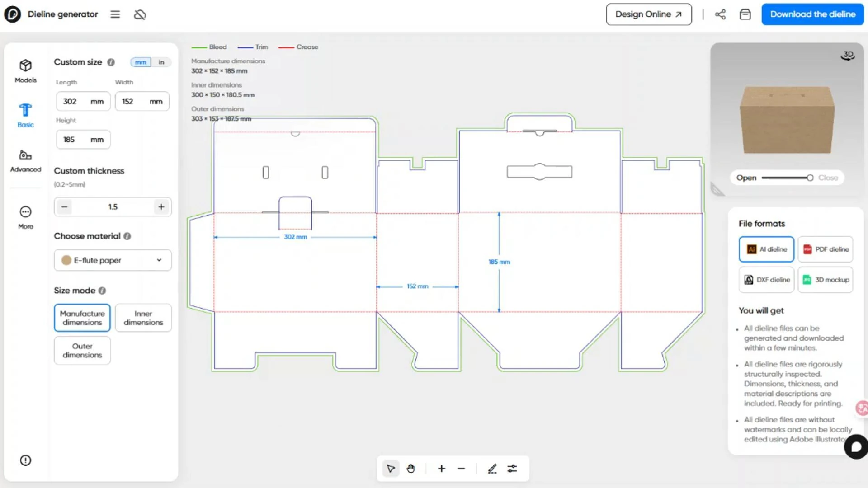
Task: Select Manufacture dimensions size mode
Action: click(x=82, y=318)
